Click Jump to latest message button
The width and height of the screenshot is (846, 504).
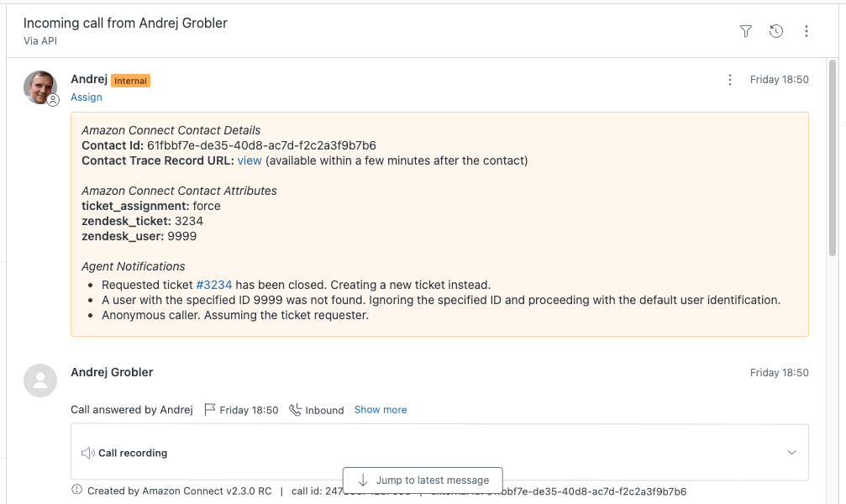click(423, 480)
